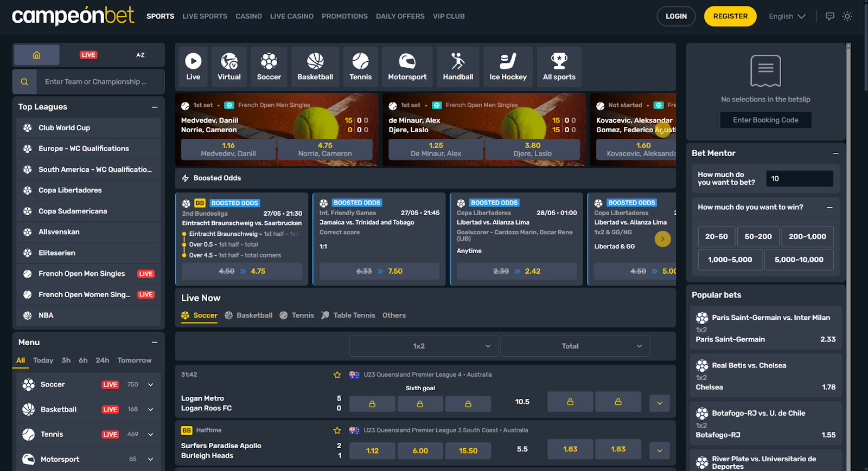Image resolution: width=868 pixels, height=471 pixels.
Task: Choose the 200-1,000 win range
Action: click(807, 237)
